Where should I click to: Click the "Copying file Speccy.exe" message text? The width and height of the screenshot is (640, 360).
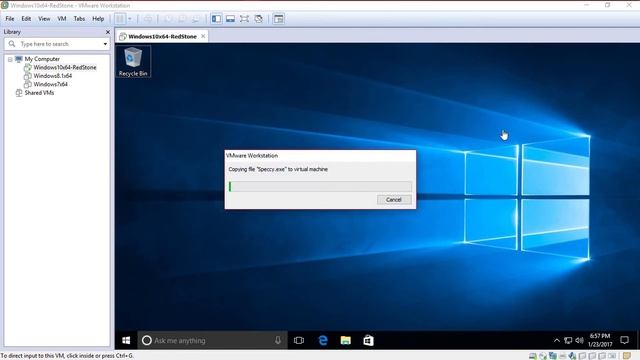point(278,169)
